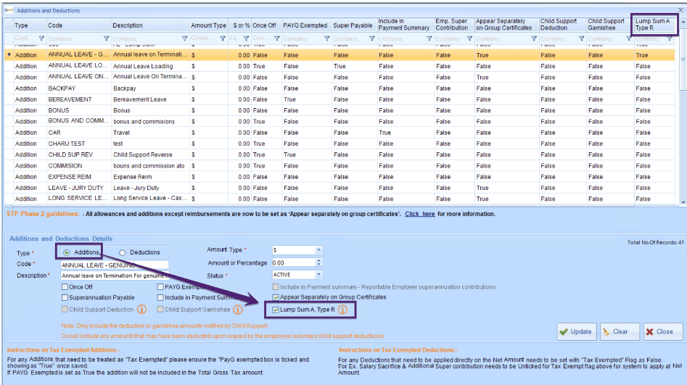Image resolution: width=687 pixels, height=385 pixels.
Task: Tick the Superannuation Payable checkbox
Action: pos(65,297)
